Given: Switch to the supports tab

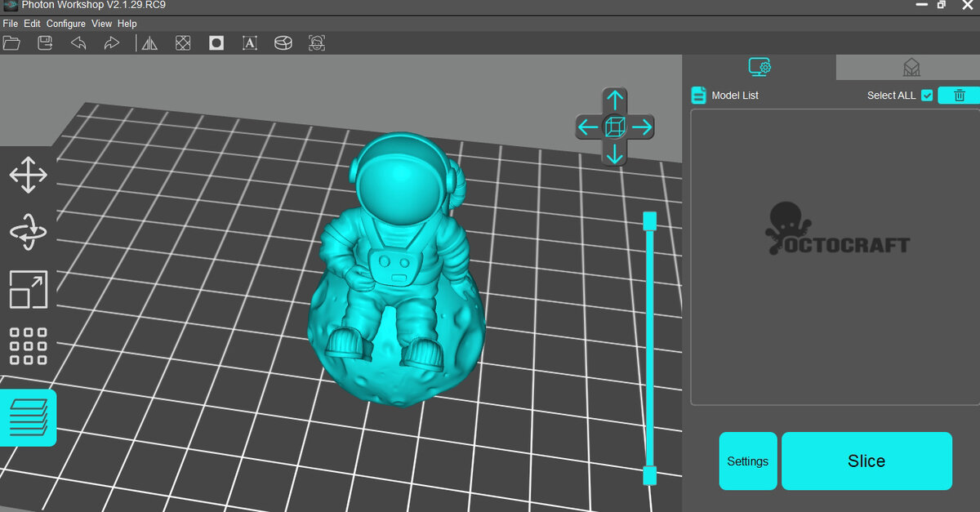Looking at the screenshot, I should tap(911, 67).
